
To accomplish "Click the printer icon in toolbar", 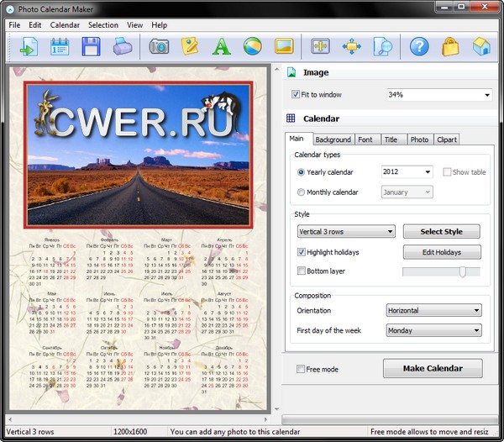I will pyautogui.click(x=122, y=46).
